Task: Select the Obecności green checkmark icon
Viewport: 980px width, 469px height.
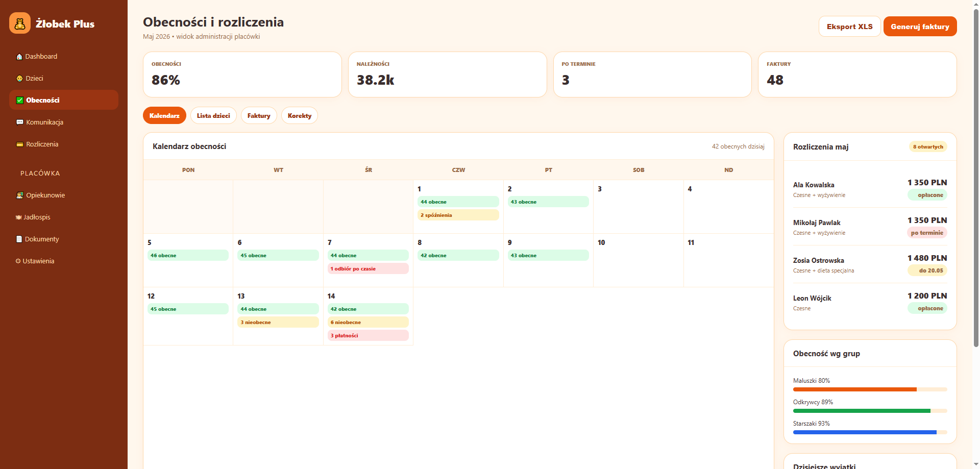Action: [x=20, y=101]
